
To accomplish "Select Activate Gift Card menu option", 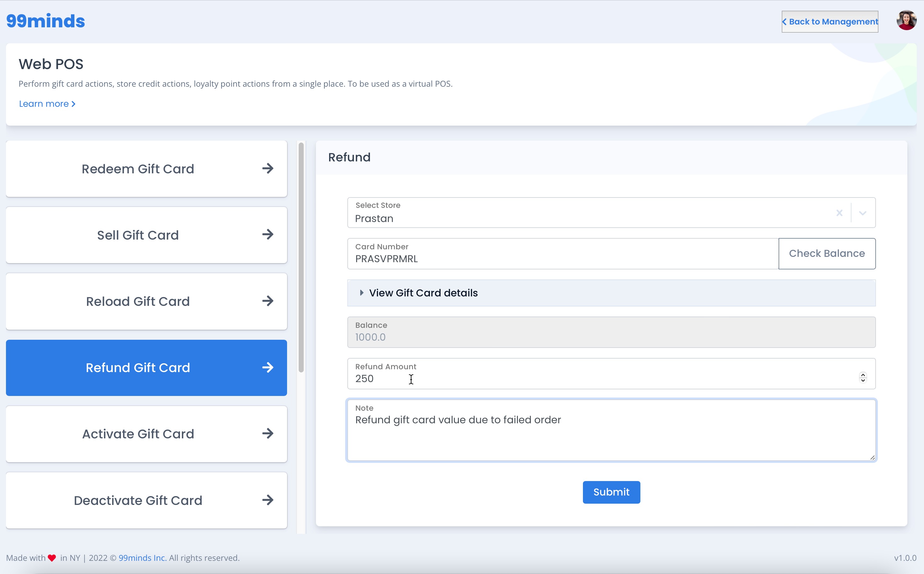I will pyautogui.click(x=147, y=434).
